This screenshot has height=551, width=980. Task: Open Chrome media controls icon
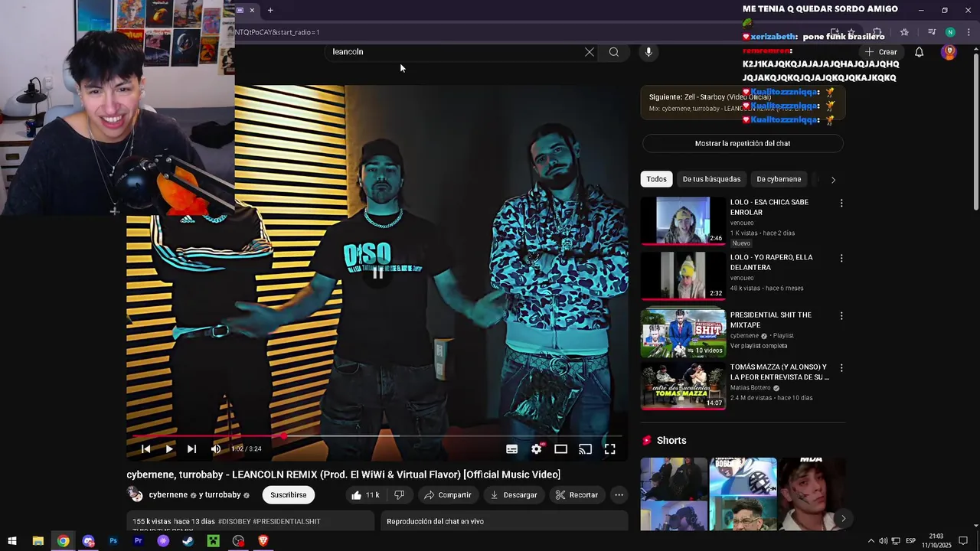coord(932,32)
